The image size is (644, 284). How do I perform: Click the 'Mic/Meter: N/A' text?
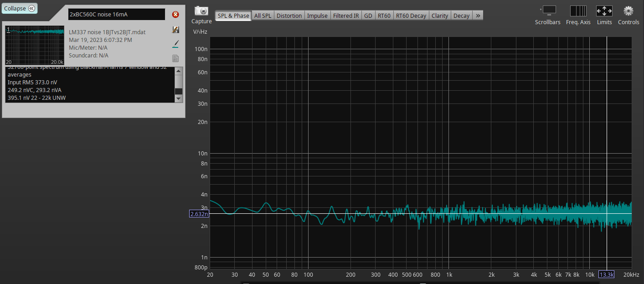[88, 47]
